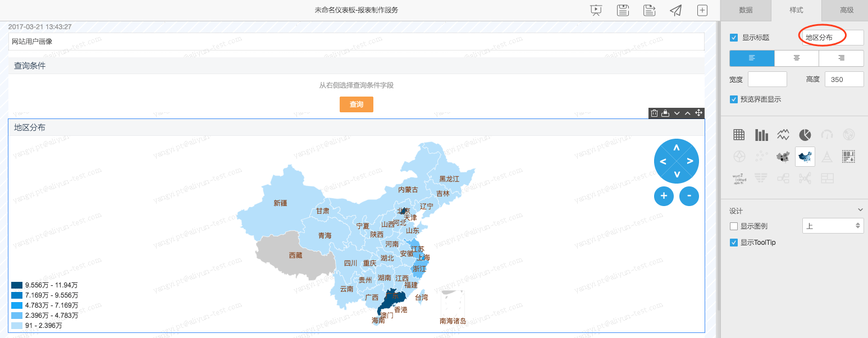Image resolution: width=868 pixels, height=338 pixels.
Task: Collapse the 设计 section chevron
Action: 860,209
